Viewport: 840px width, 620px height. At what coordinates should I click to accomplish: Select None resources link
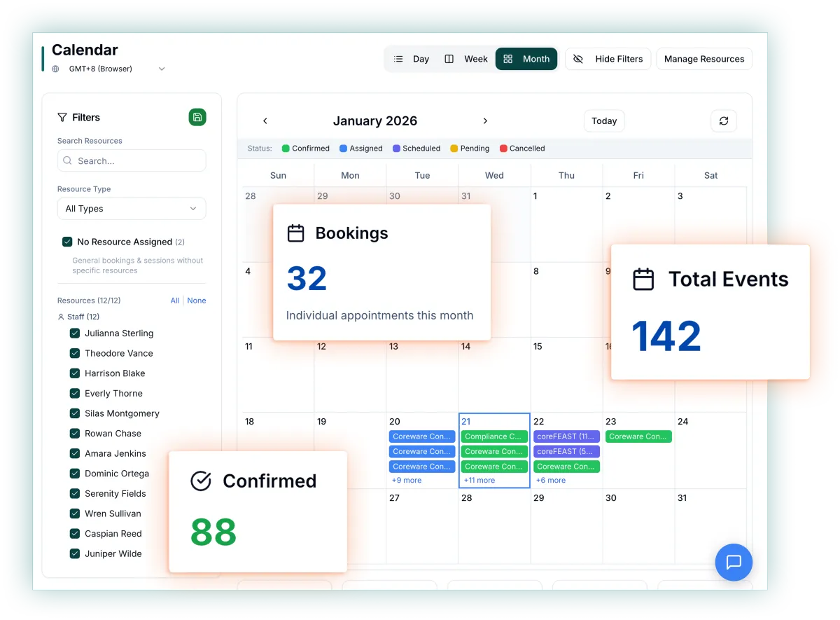click(197, 301)
